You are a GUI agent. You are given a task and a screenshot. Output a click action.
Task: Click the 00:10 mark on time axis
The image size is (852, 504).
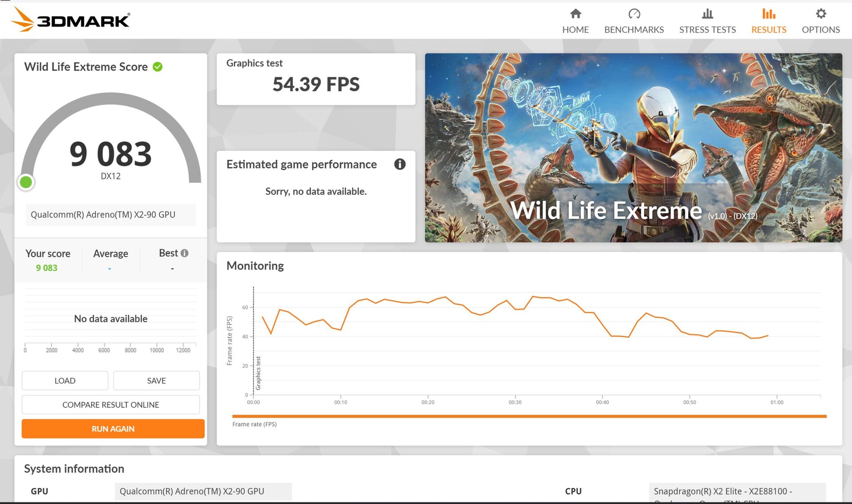pos(341,402)
